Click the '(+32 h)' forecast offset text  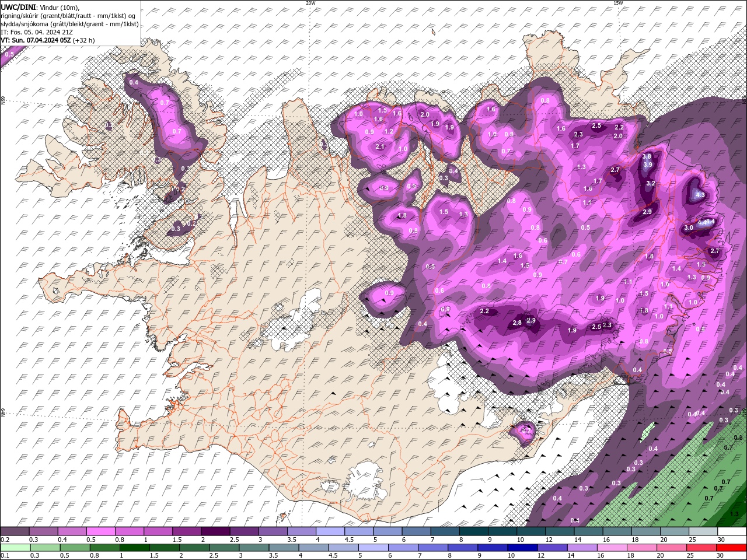coord(83,40)
